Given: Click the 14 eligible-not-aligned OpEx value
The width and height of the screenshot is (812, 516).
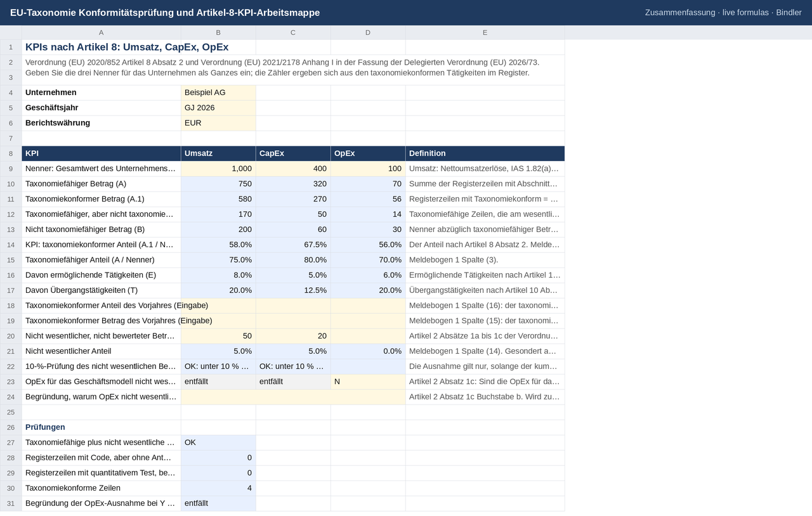Looking at the screenshot, I should (x=368, y=214).
